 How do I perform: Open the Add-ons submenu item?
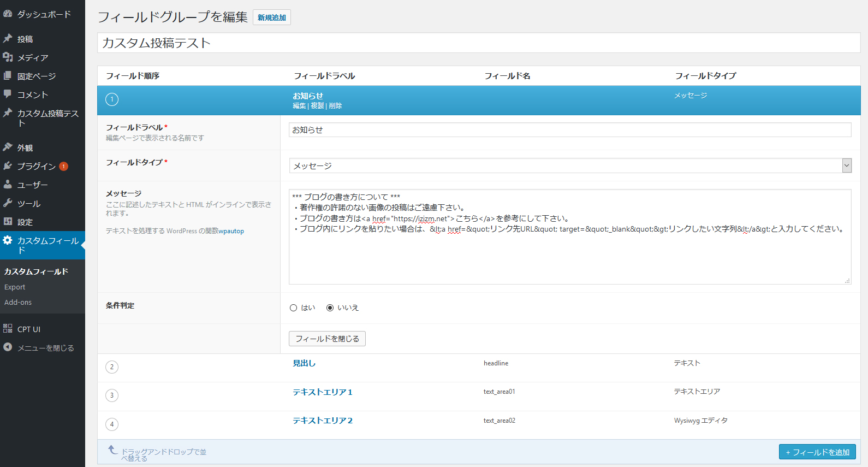(x=18, y=303)
